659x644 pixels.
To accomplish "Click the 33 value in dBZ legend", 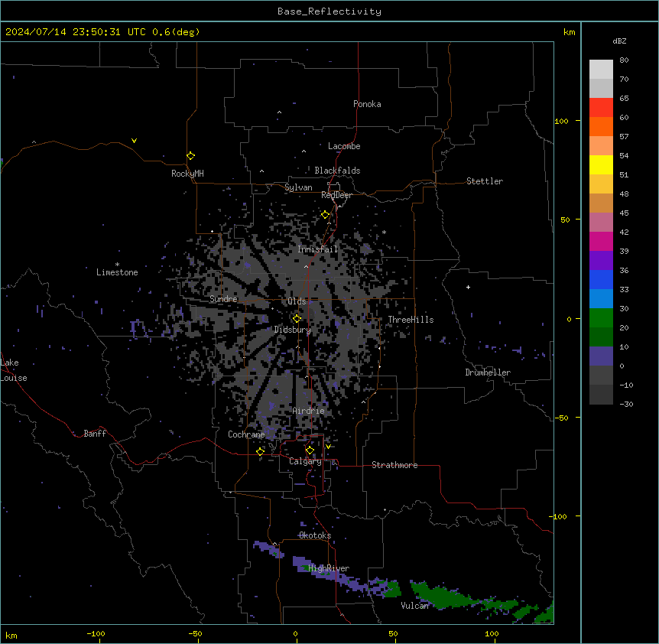I will click(x=624, y=290).
